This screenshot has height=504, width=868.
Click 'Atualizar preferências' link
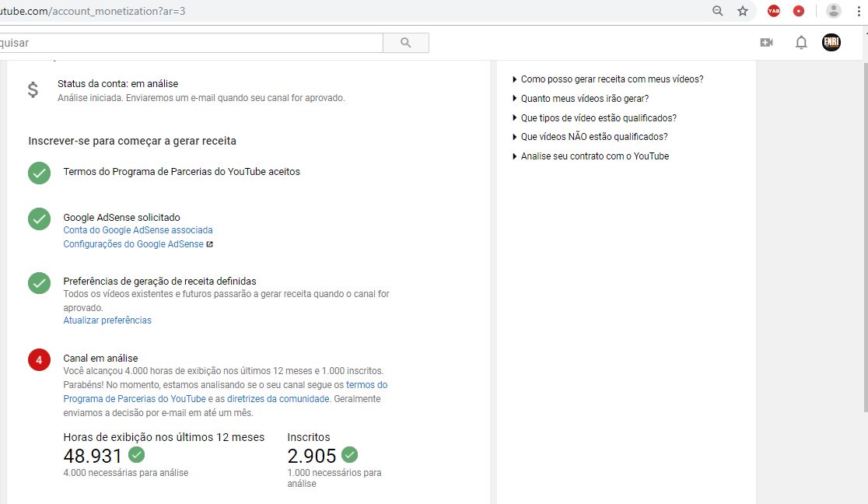tap(107, 320)
